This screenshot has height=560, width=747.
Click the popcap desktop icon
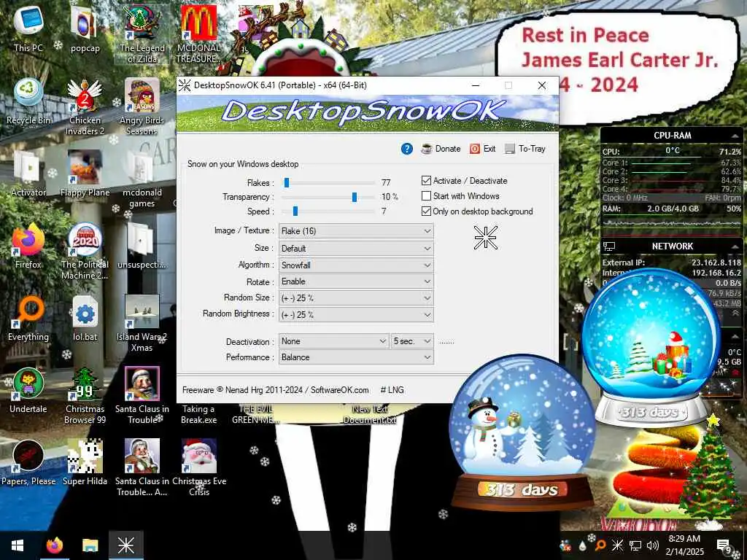(85, 28)
